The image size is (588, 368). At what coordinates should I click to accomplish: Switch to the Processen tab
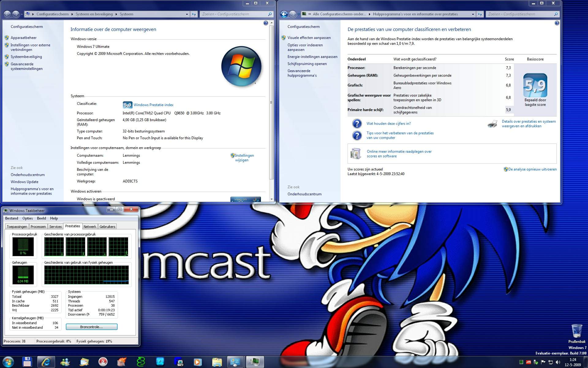(38, 227)
